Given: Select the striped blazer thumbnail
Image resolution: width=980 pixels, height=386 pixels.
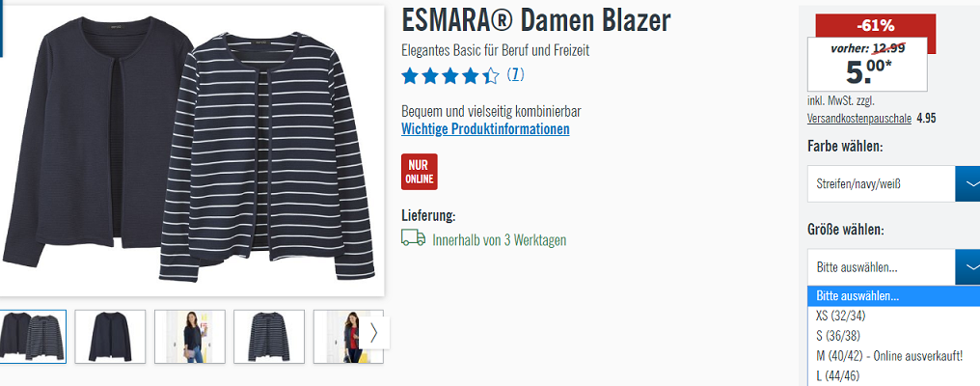Looking at the screenshot, I should pos(269,337).
